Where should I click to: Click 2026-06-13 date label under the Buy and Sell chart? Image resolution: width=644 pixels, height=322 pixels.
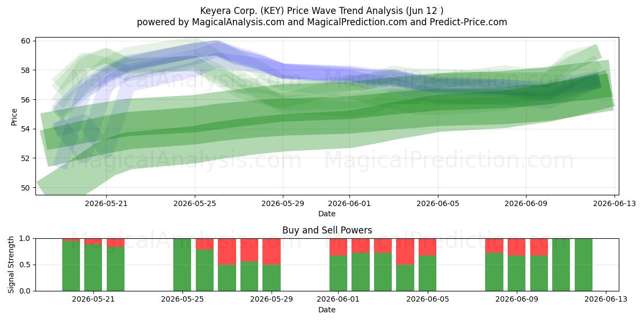pyautogui.click(x=606, y=300)
